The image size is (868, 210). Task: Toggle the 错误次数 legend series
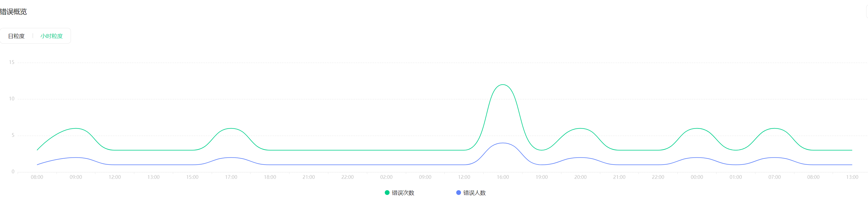(400, 193)
